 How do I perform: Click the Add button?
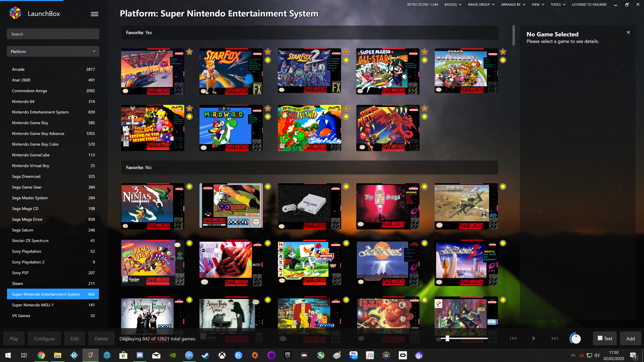[x=630, y=339]
